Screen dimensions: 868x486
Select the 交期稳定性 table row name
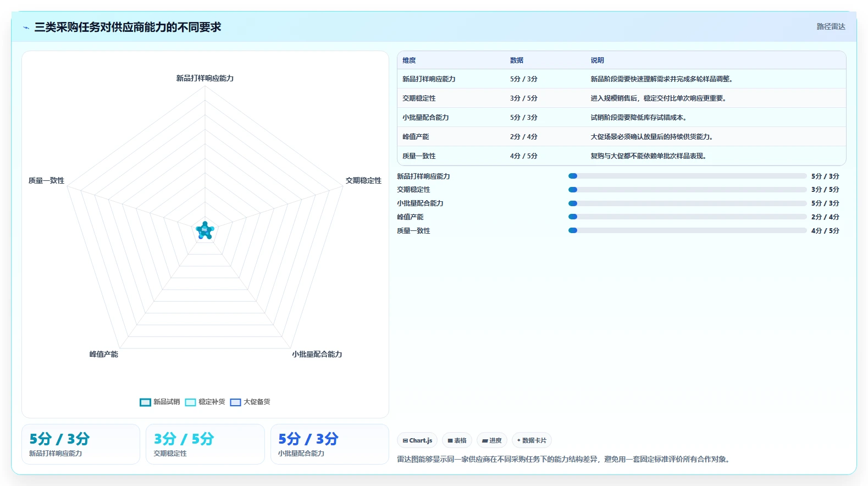[x=419, y=98]
